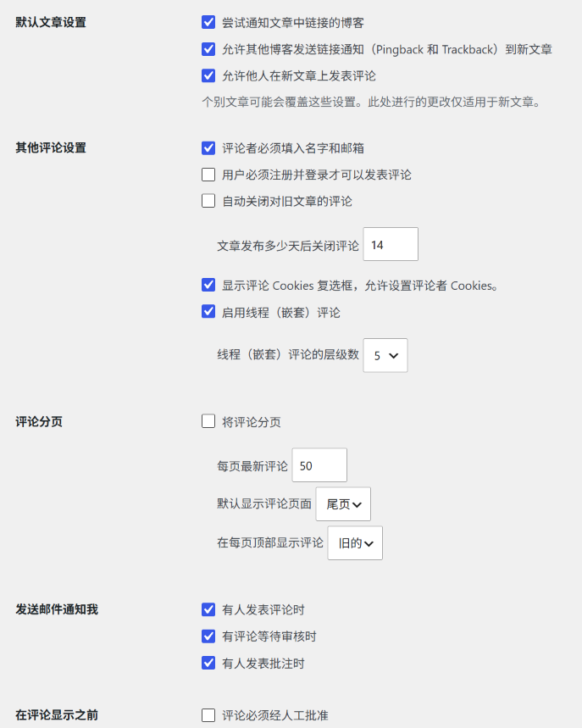Image resolution: width=582 pixels, height=728 pixels.
Task: Click the 在评论显示之前 section heading
Action: tap(57, 715)
